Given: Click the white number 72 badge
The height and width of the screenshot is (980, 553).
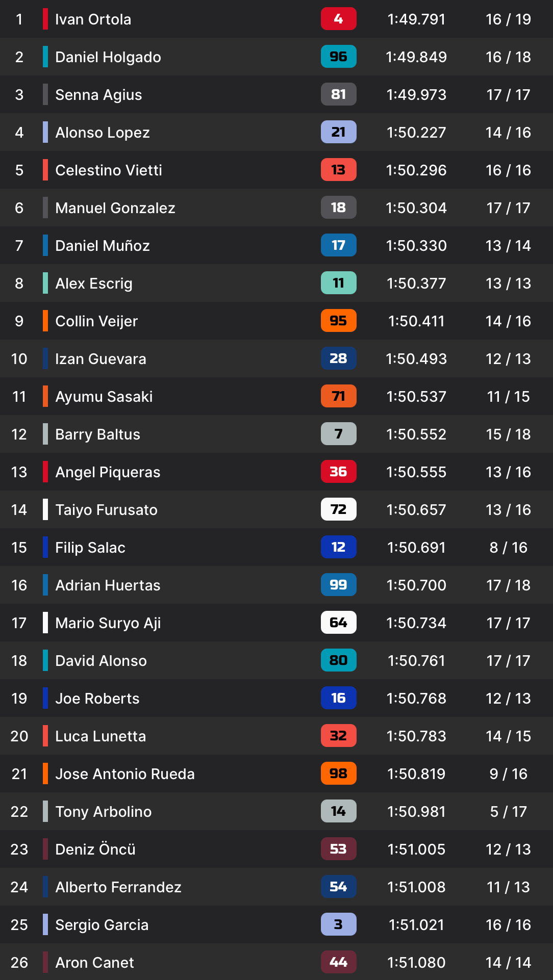Looking at the screenshot, I should 338,509.
